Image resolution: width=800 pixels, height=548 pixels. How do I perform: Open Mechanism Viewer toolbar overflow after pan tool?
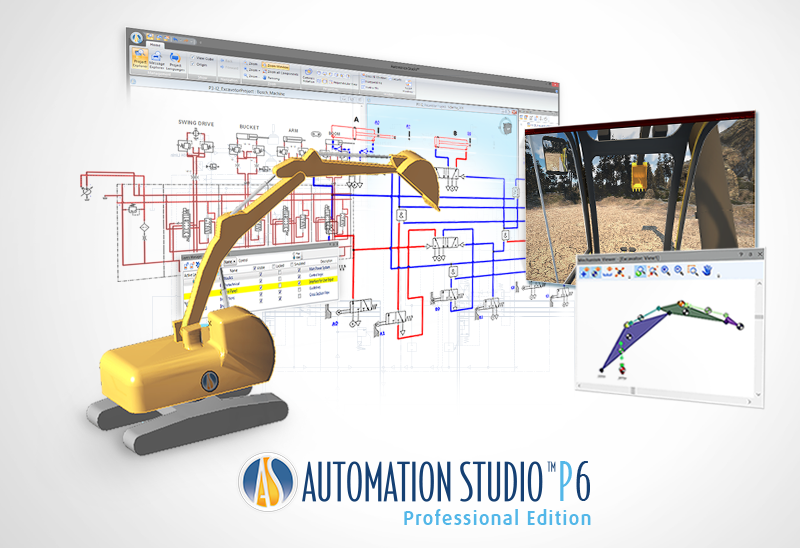pyautogui.click(x=718, y=276)
